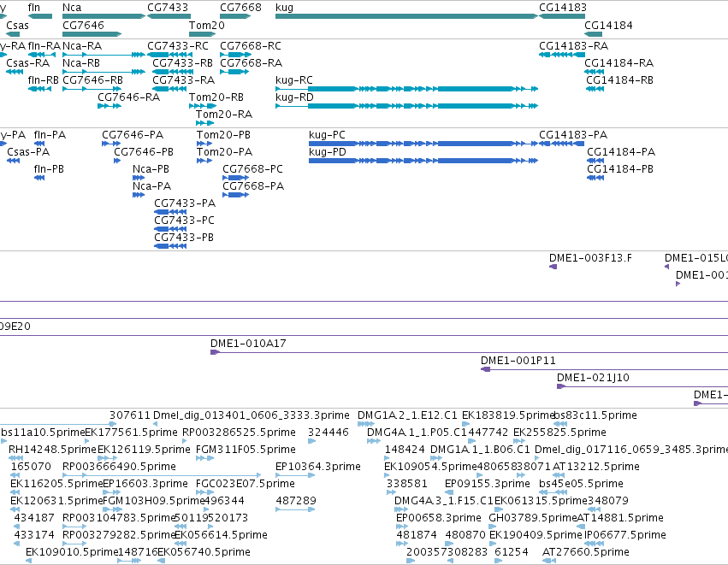Select the CG7668 gene label
728x565 pixels.
click(240, 8)
